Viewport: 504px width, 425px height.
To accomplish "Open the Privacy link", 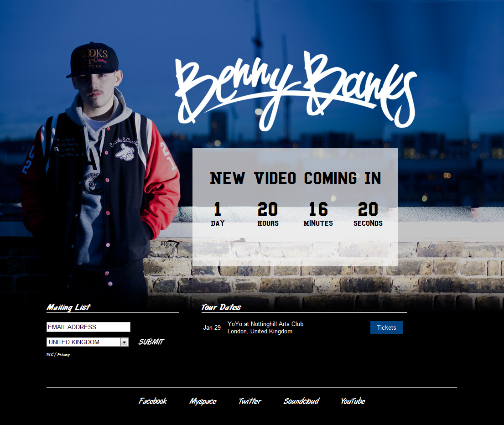I will pyautogui.click(x=64, y=355).
